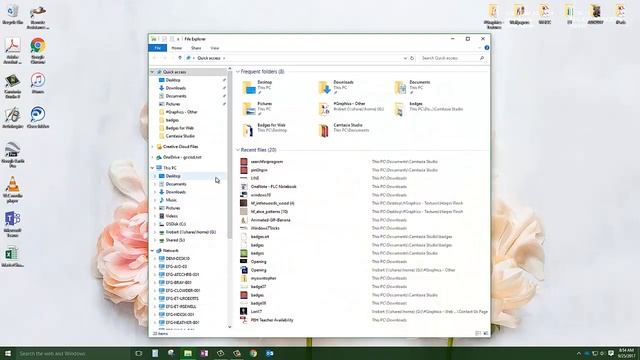Select pinned Pictures under Quick access
640x360 pixels.
[173, 104]
